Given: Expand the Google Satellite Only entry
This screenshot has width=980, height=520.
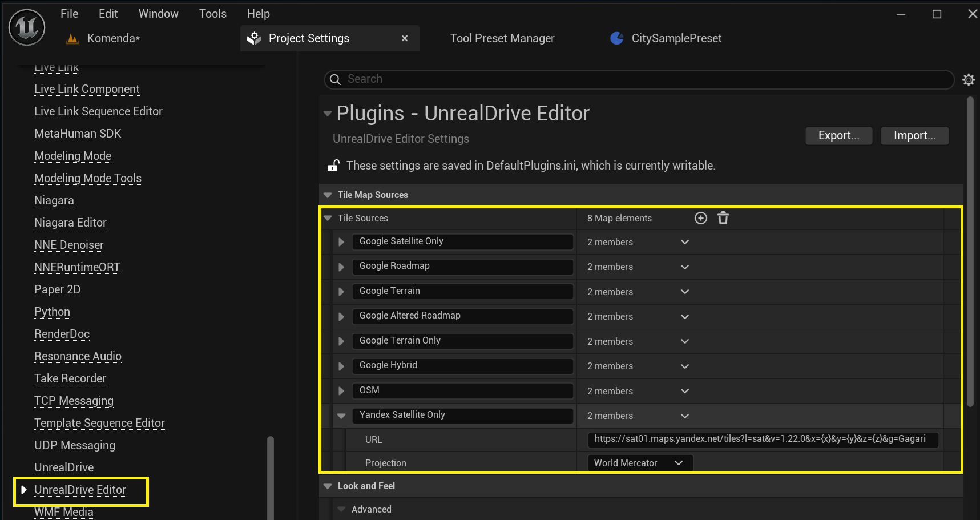Looking at the screenshot, I should coord(341,242).
